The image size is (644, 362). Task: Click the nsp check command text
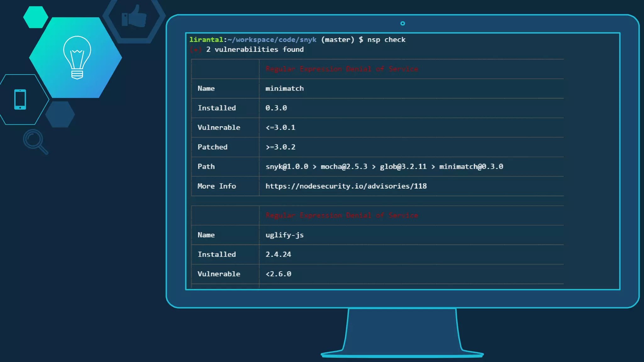pos(386,40)
